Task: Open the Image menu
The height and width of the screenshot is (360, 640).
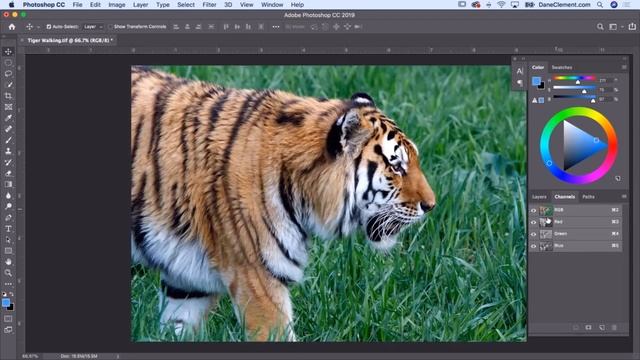Action: click(117, 5)
